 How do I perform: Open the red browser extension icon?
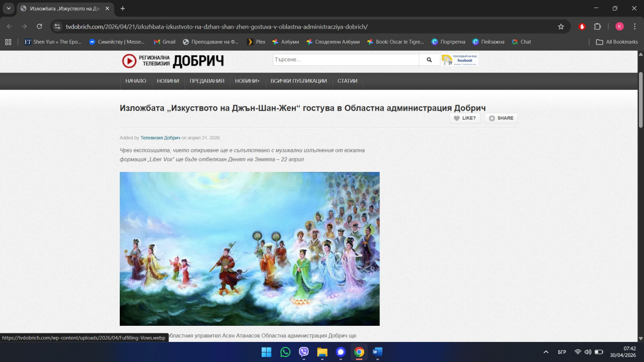[582, 26]
